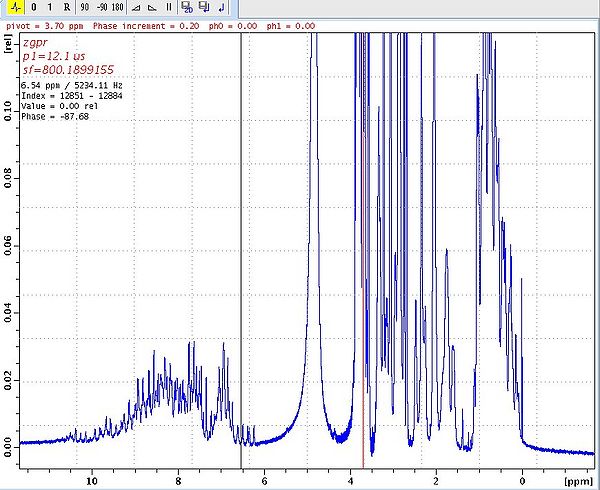
Task: Click the [rel] vertical axis label
Action: 9,46
